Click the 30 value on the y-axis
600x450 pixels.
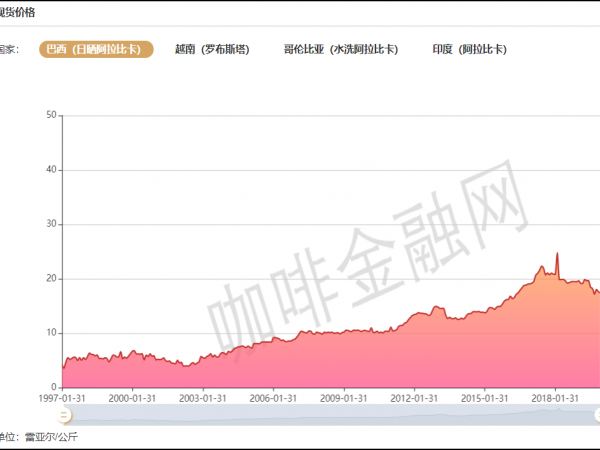click(51, 224)
